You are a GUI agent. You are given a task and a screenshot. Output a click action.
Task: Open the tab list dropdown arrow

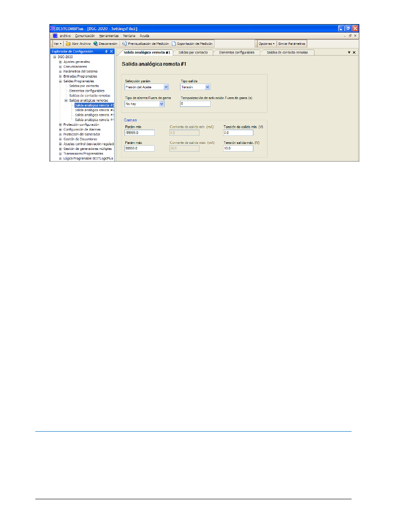click(x=349, y=52)
